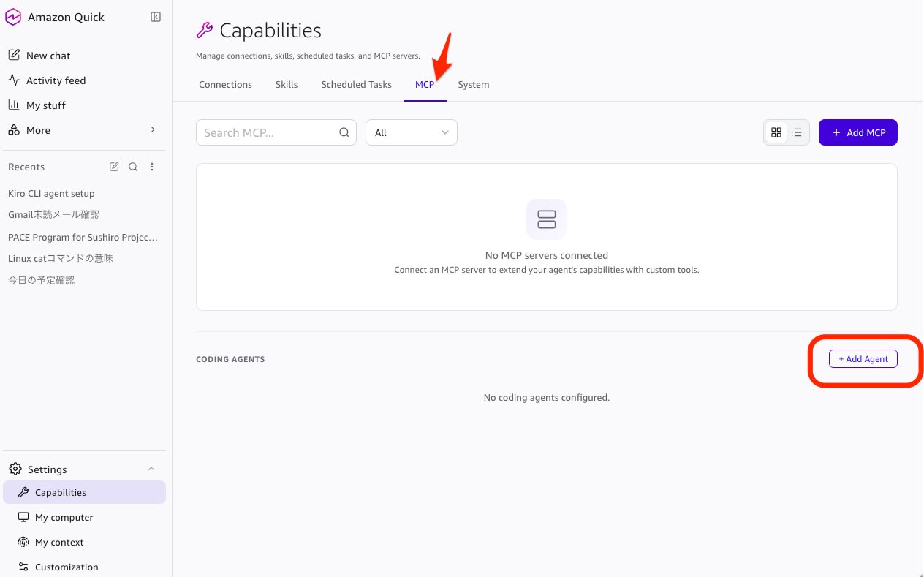Click the Customization sliders icon
This screenshot has width=924, height=577.
[x=23, y=567]
